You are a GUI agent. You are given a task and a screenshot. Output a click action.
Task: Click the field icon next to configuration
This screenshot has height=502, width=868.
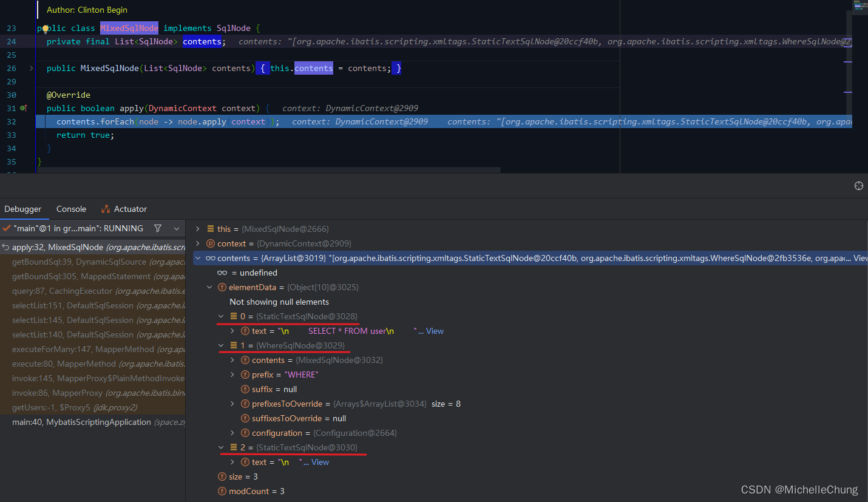245,433
